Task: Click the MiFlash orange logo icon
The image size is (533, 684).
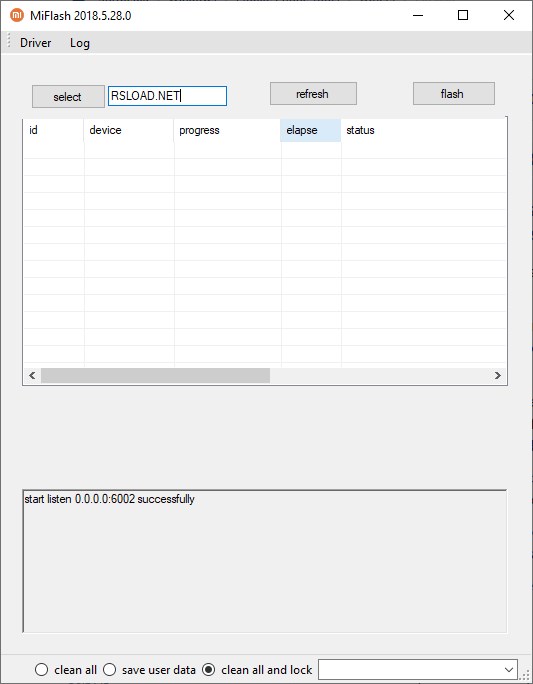Action: [17, 16]
